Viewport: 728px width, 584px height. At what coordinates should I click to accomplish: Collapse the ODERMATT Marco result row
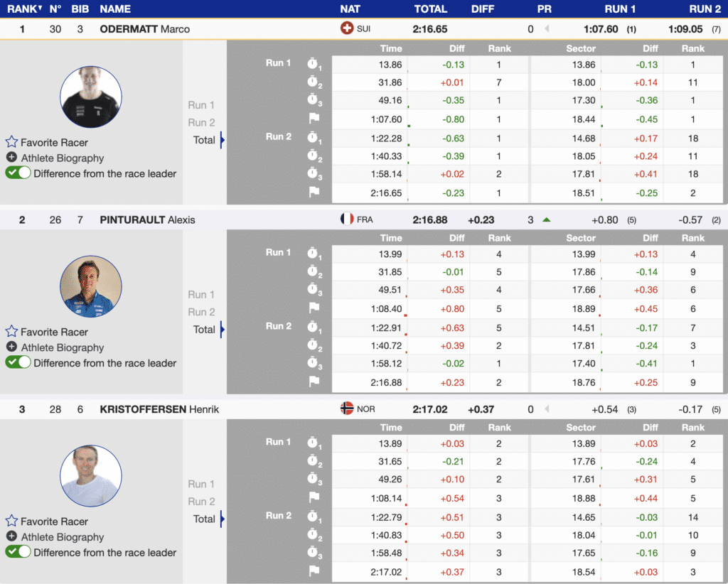(x=145, y=29)
